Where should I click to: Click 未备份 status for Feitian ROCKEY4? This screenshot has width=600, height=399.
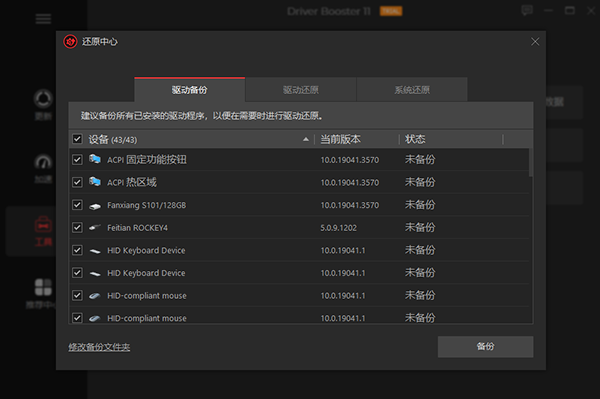tap(420, 228)
